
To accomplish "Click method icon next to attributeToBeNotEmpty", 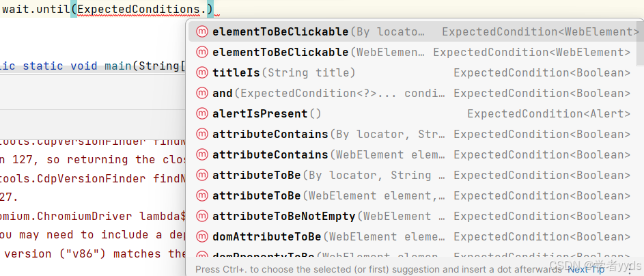I will coord(201,216).
